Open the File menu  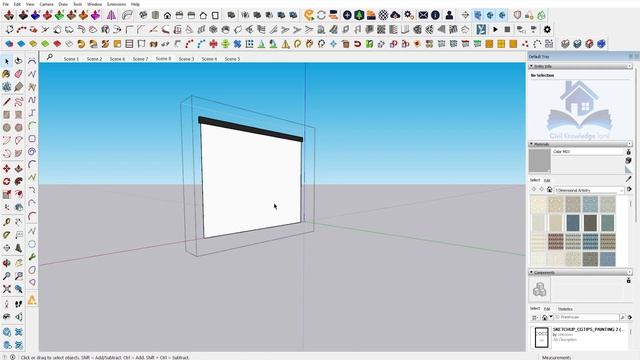(6, 4)
